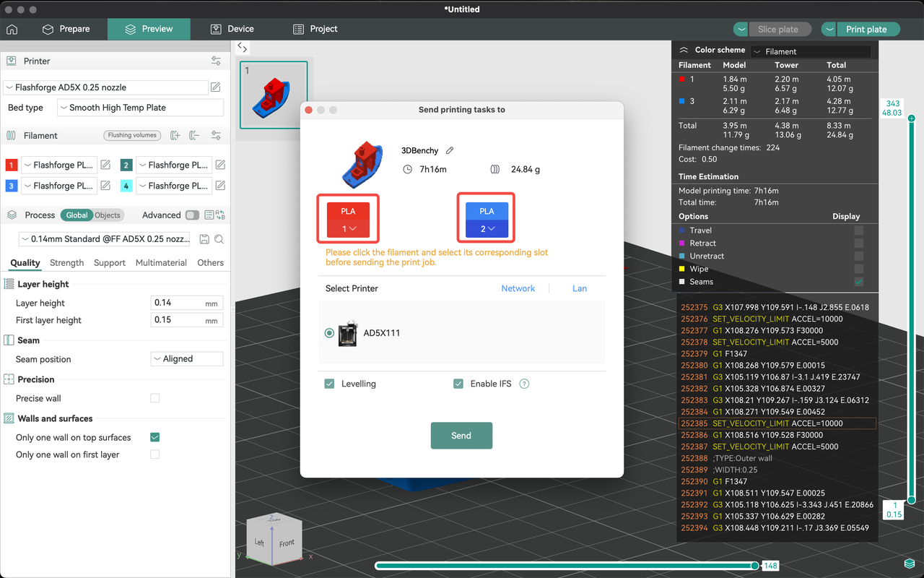The height and width of the screenshot is (578, 924).
Task: Open the Multimaterial settings tab
Action: (x=161, y=263)
